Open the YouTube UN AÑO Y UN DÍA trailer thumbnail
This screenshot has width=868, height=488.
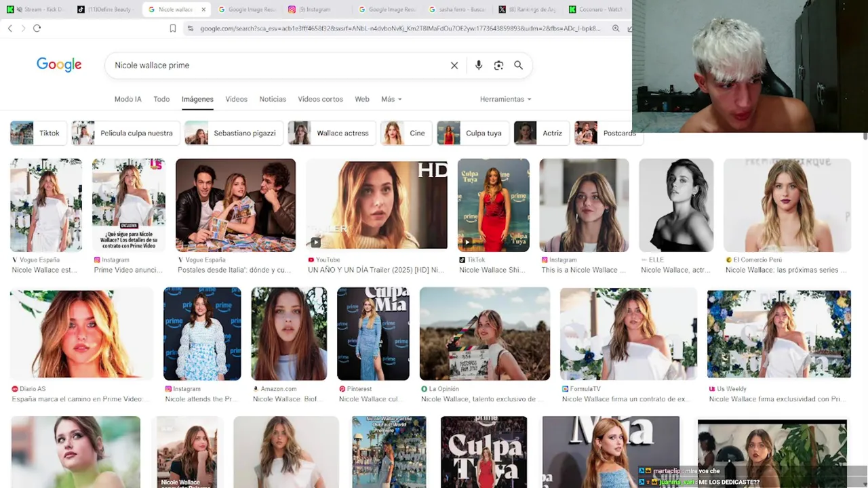tap(376, 205)
